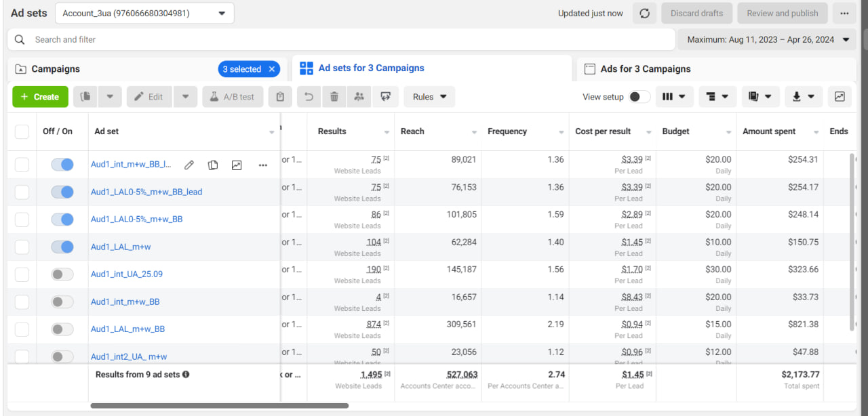Open the three-dot menu in the Aud1_int_m+w_BB_l row
This screenshot has height=416, width=868.
point(263,165)
